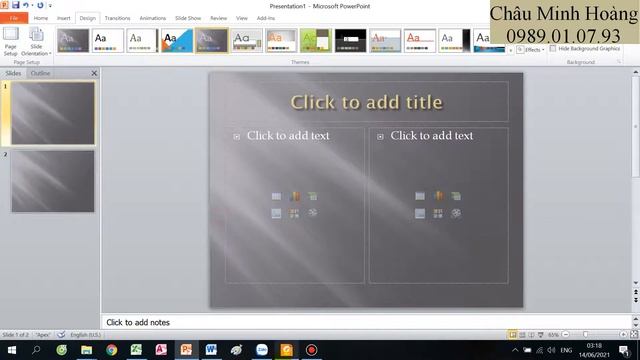The height and width of the screenshot is (360, 640).
Task: Zoom in with the plus button
Action: click(623, 335)
